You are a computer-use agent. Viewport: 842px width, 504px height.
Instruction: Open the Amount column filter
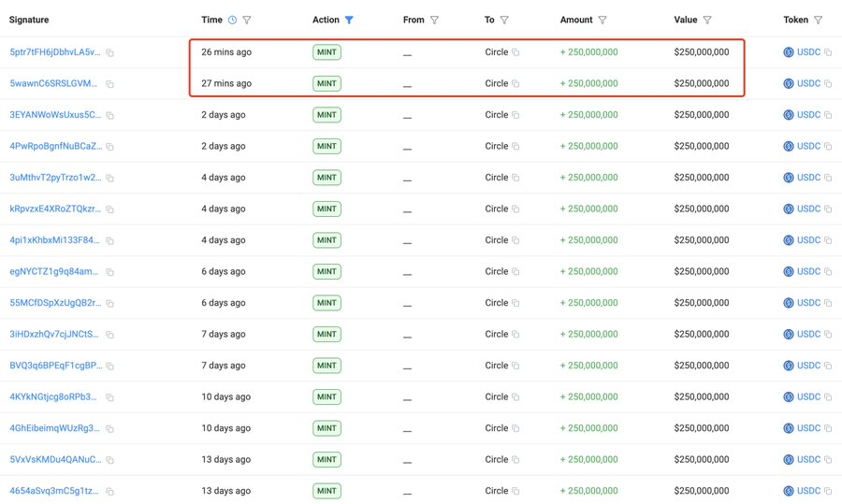pos(602,20)
